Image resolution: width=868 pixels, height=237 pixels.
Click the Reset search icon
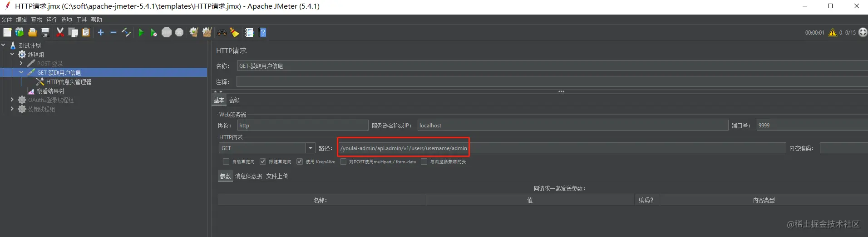point(235,32)
